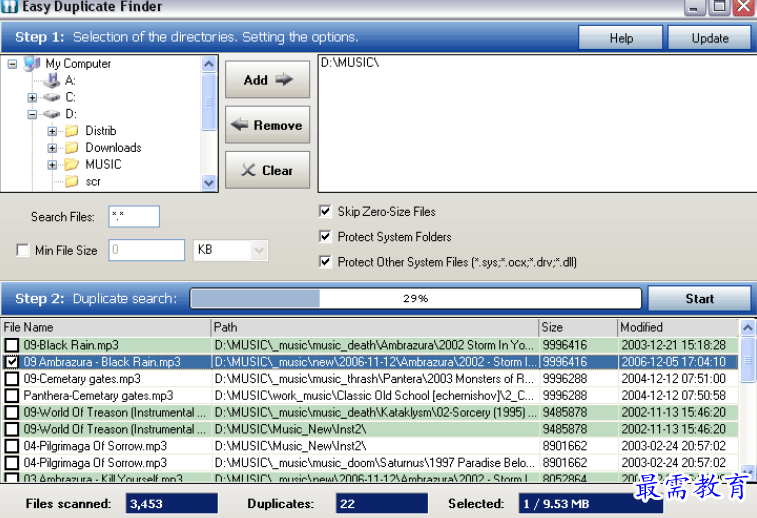This screenshot has width=757, height=518.
Task: Select the Downloads folder label
Action: tap(113, 148)
